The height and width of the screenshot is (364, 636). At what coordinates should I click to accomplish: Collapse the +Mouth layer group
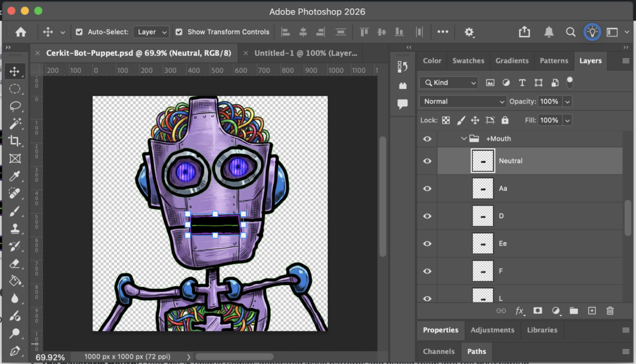pyautogui.click(x=463, y=139)
